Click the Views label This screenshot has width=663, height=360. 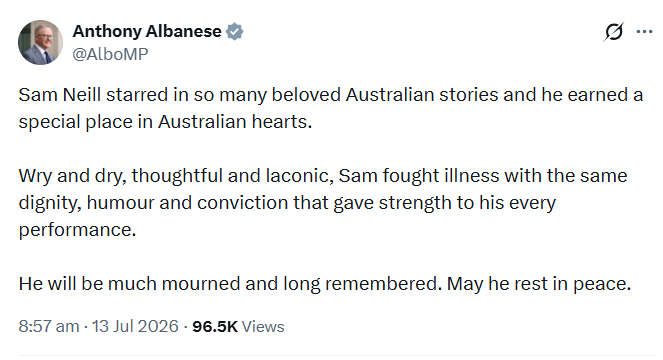(x=263, y=327)
